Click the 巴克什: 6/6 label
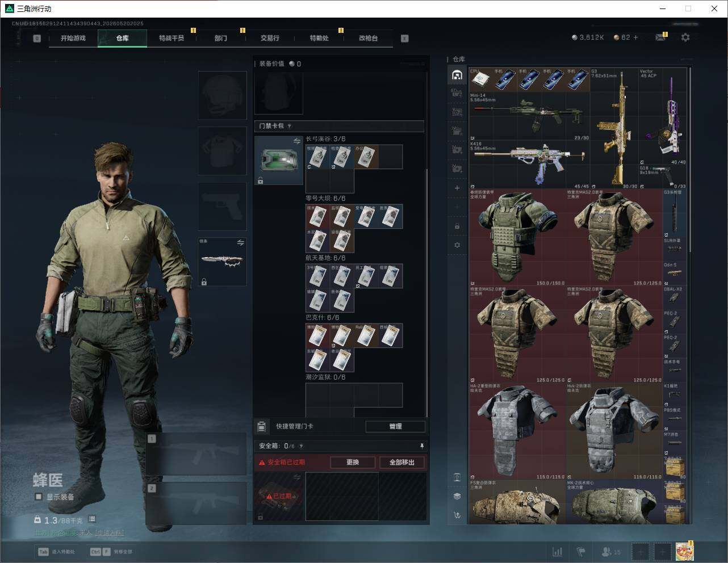The width and height of the screenshot is (728, 563). click(x=322, y=318)
